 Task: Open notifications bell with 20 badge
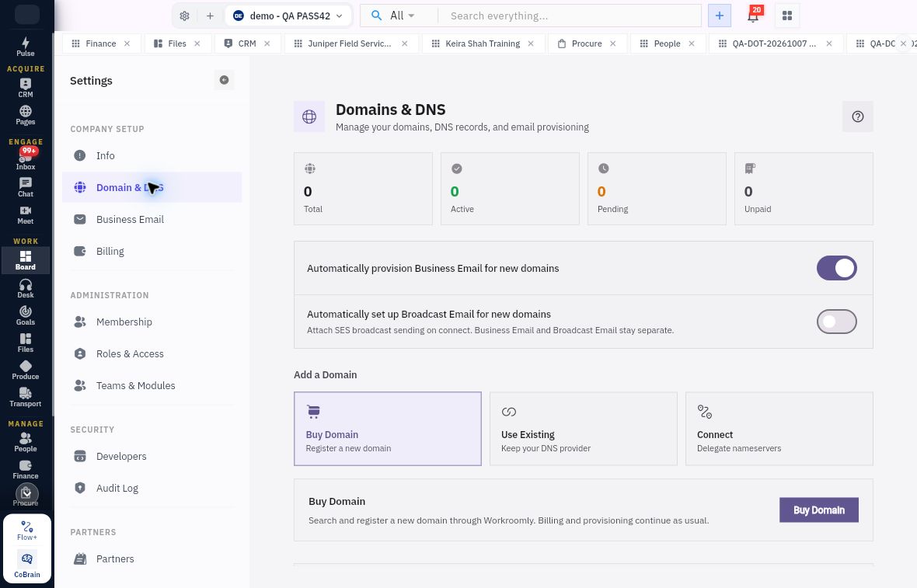(x=753, y=16)
